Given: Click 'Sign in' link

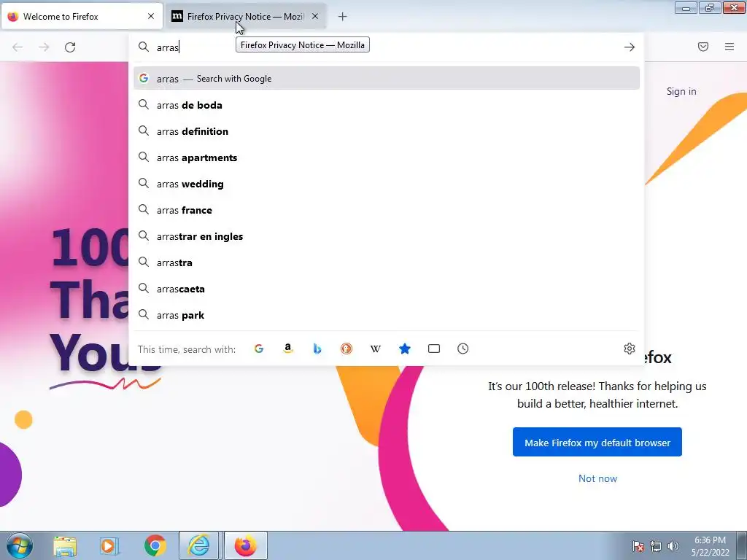Looking at the screenshot, I should pos(681,91).
